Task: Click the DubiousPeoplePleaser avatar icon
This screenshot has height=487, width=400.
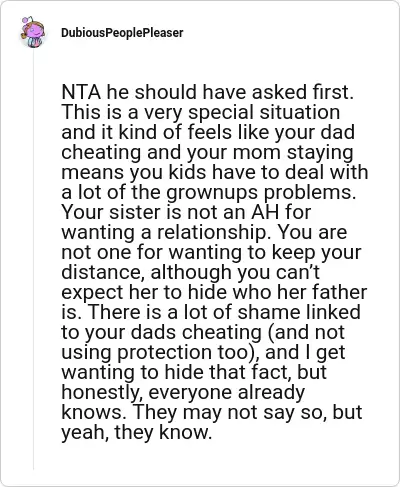Action: (x=33, y=32)
